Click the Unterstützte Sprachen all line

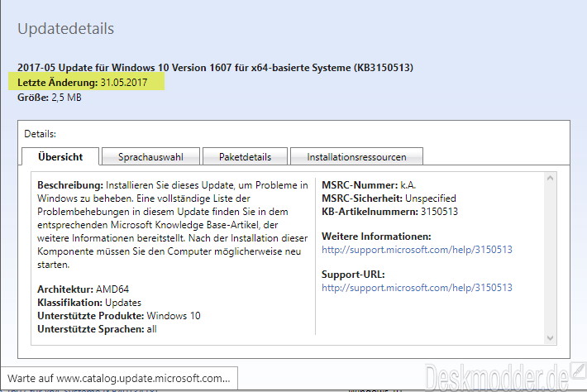[97, 329]
